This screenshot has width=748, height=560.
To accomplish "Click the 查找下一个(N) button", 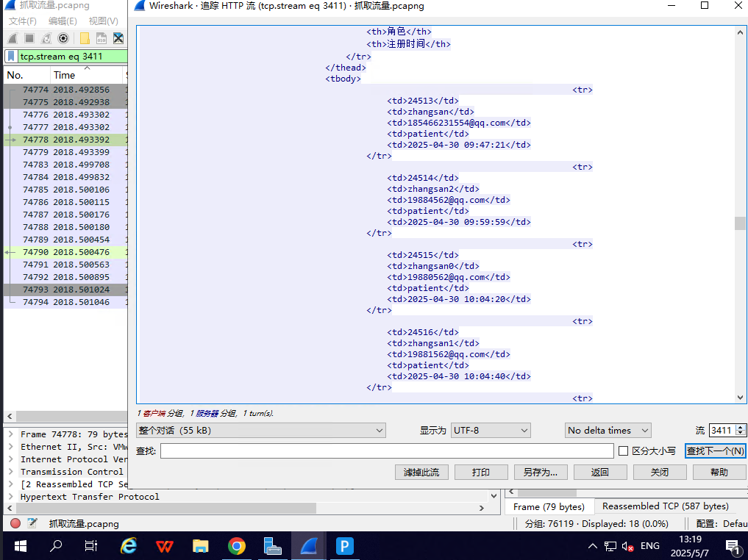I will coord(715,450).
